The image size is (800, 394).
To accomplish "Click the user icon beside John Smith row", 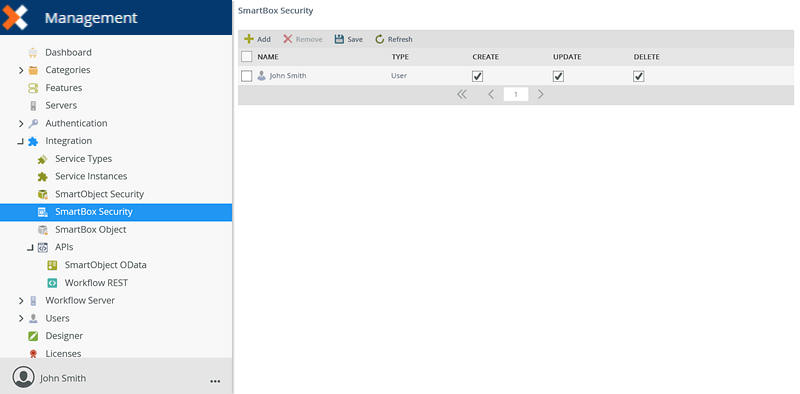I will (261, 76).
